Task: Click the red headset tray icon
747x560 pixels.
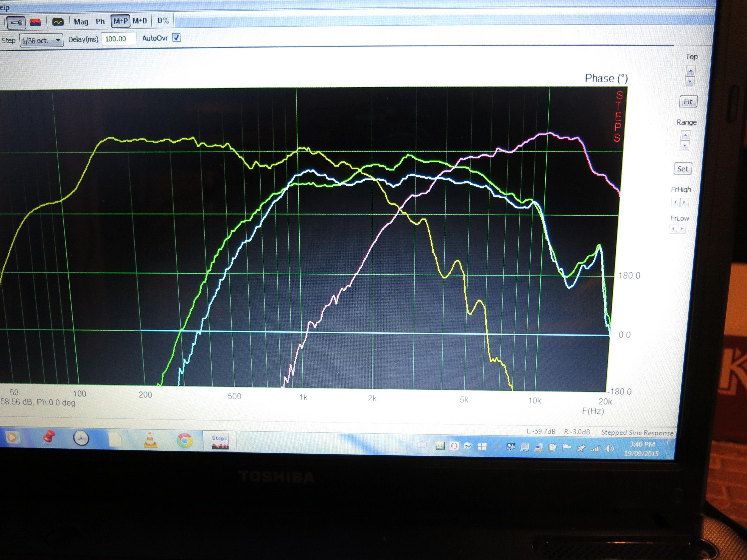Action: click(x=454, y=446)
